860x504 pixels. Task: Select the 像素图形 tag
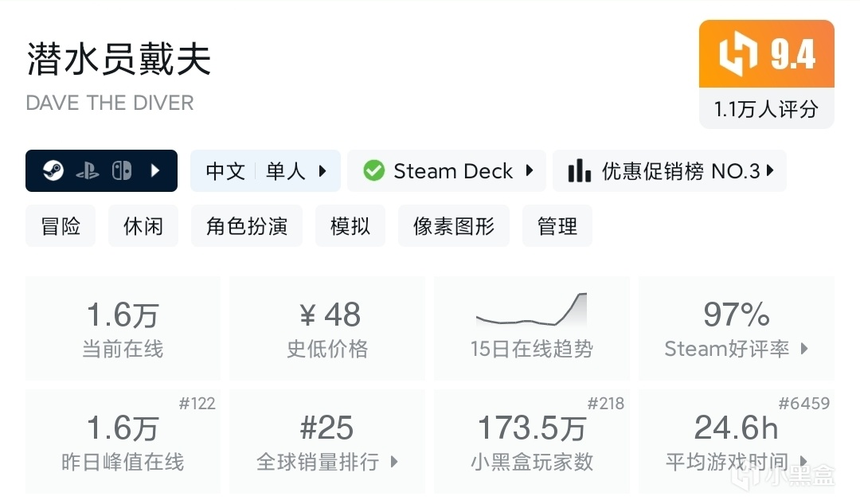pos(454,226)
